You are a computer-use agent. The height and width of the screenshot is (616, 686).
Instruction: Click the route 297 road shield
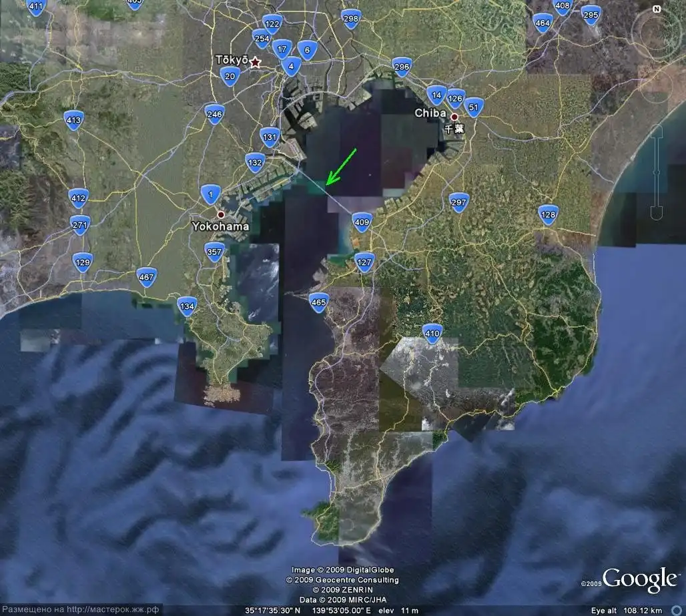point(458,202)
